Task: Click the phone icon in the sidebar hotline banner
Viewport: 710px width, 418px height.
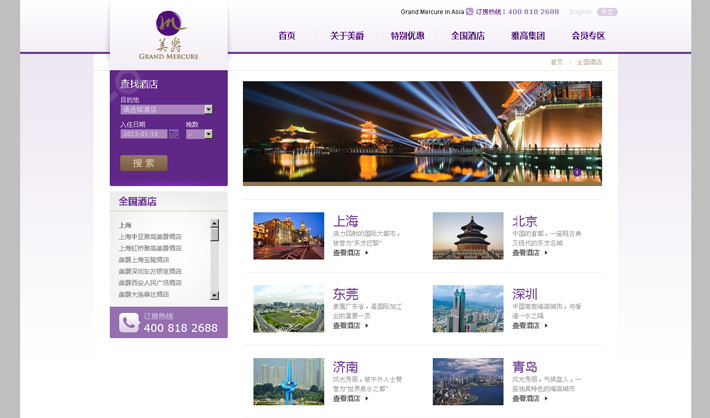Action: tap(129, 322)
